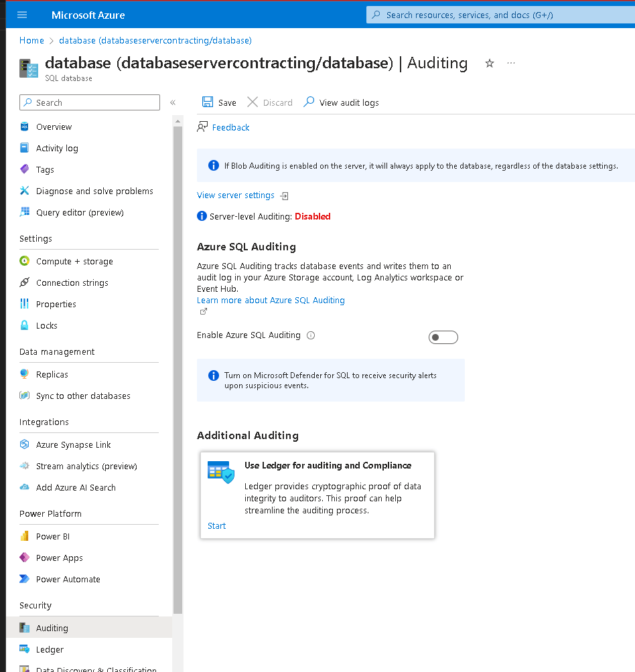Go to Home breadcrumb link
The image size is (635, 672).
coord(31,40)
